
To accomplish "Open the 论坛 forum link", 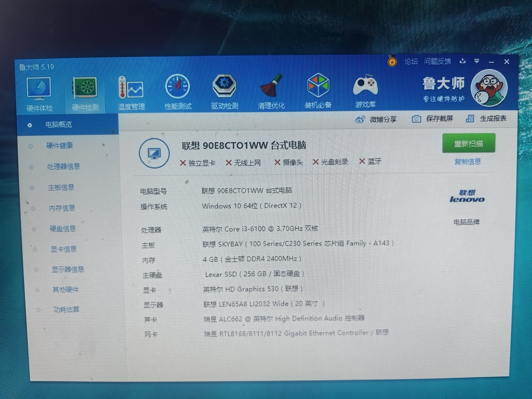I will point(411,62).
